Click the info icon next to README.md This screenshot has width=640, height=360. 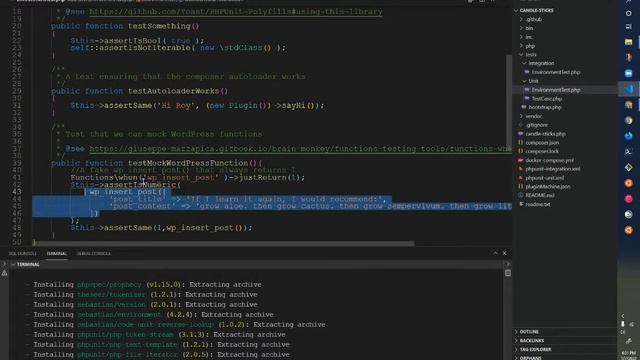pyautogui.click(x=520, y=195)
